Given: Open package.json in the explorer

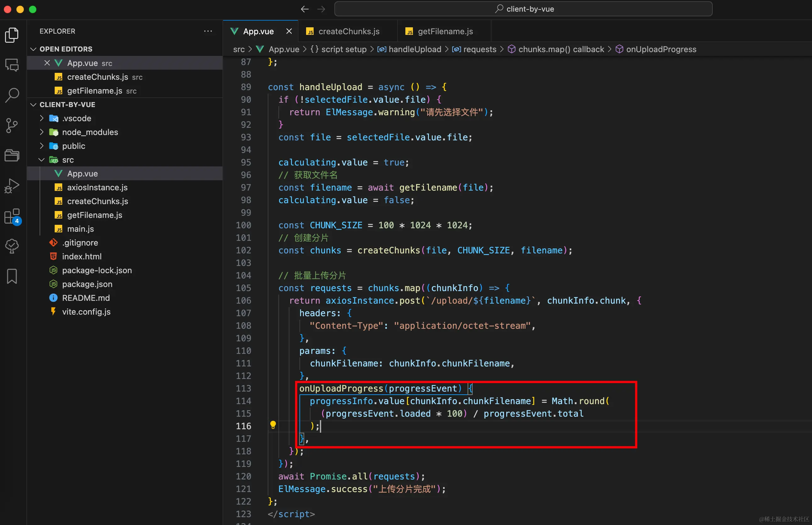Looking at the screenshot, I should (87, 284).
